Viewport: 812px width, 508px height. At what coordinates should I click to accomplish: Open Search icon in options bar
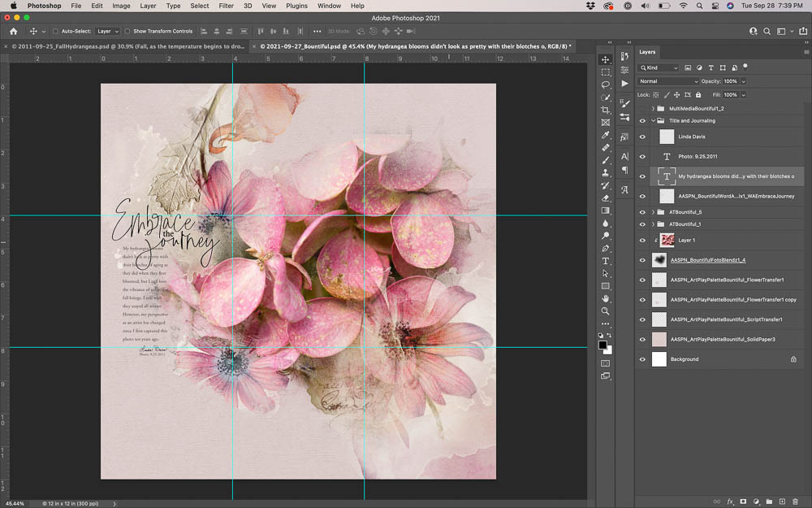[767, 31]
